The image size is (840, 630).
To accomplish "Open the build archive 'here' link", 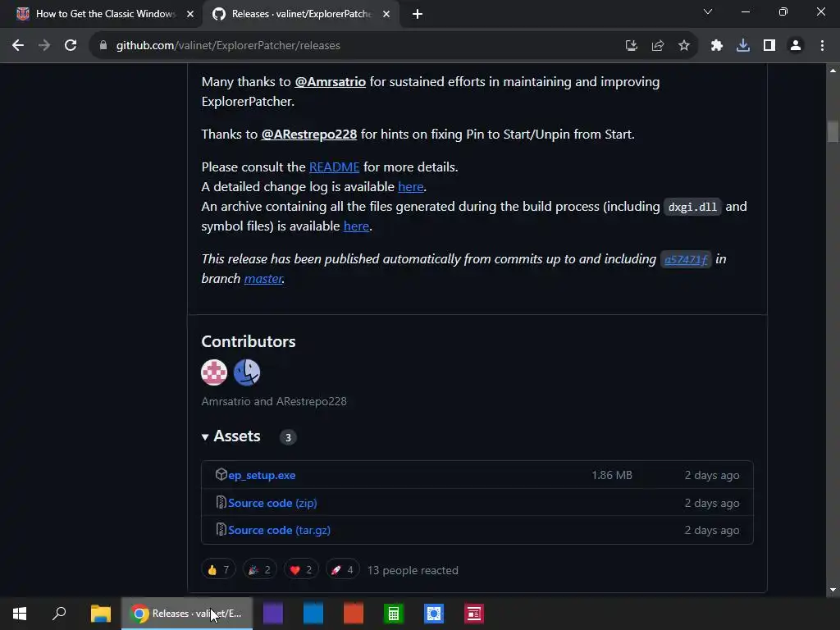I will pyautogui.click(x=356, y=226).
